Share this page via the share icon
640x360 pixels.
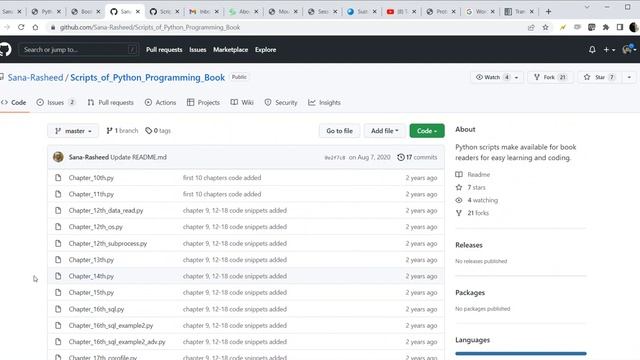(x=531, y=27)
